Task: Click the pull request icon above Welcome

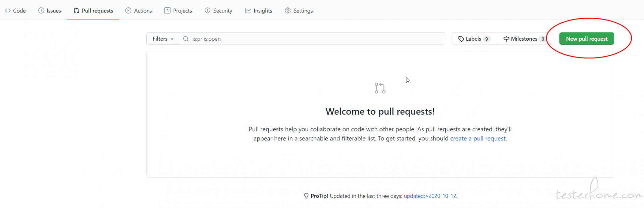Action: tap(380, 88)
